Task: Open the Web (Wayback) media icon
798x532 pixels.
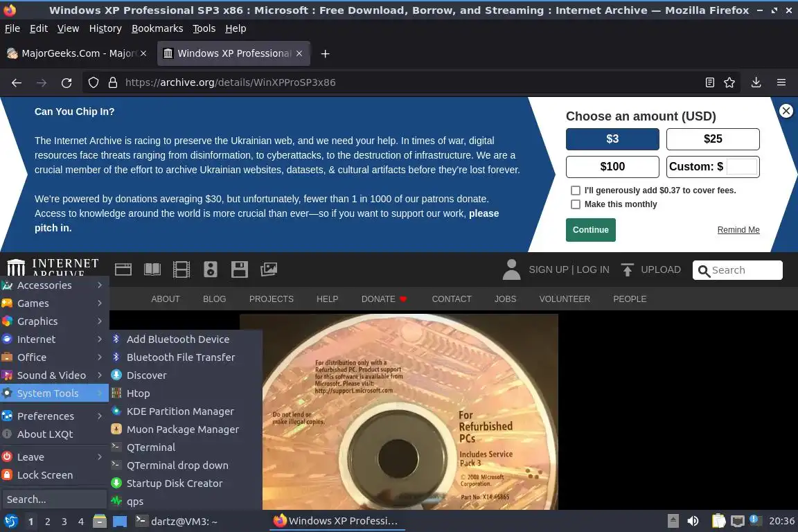Action: tap(123, 269)
